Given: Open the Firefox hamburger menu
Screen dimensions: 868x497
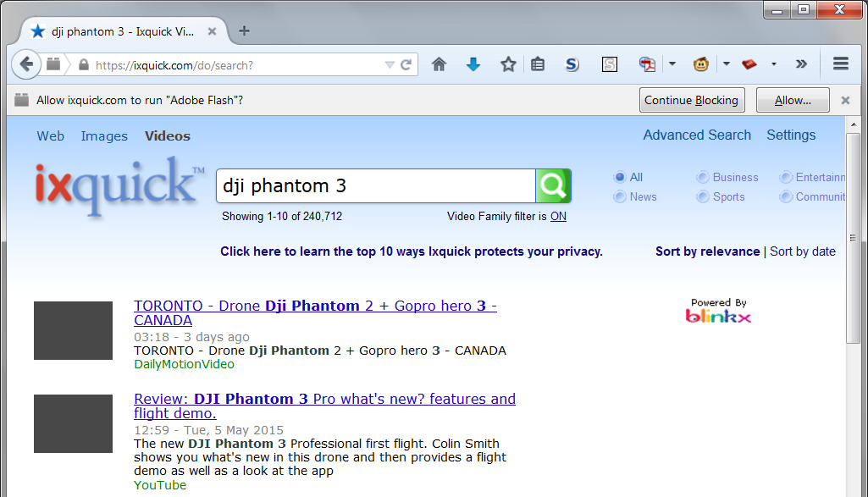Looking at the screenshot, I should point(841,64).
